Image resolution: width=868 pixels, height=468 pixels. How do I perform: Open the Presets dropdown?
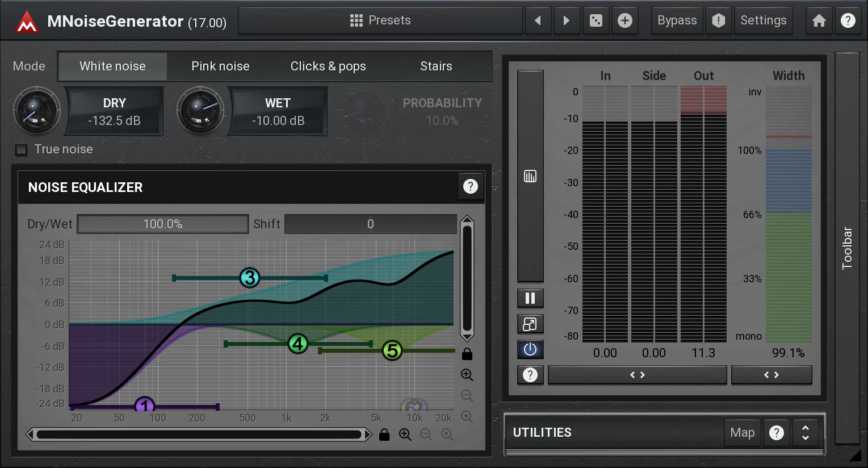click(380, 21)
